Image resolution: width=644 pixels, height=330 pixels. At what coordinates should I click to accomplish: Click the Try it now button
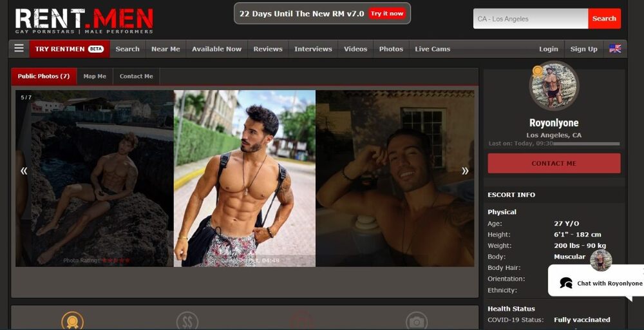[387, 14]
